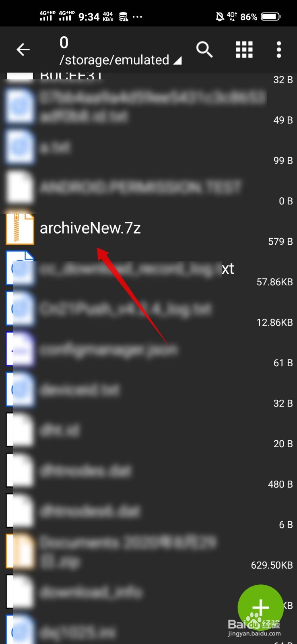
Task: Open the three-dot overflow menu
Action: pyautogui.click(x=279, y=50)
